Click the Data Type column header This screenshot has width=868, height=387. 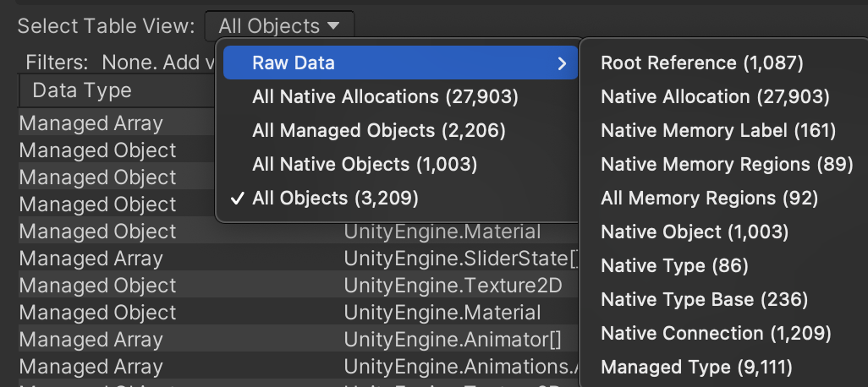82,90
